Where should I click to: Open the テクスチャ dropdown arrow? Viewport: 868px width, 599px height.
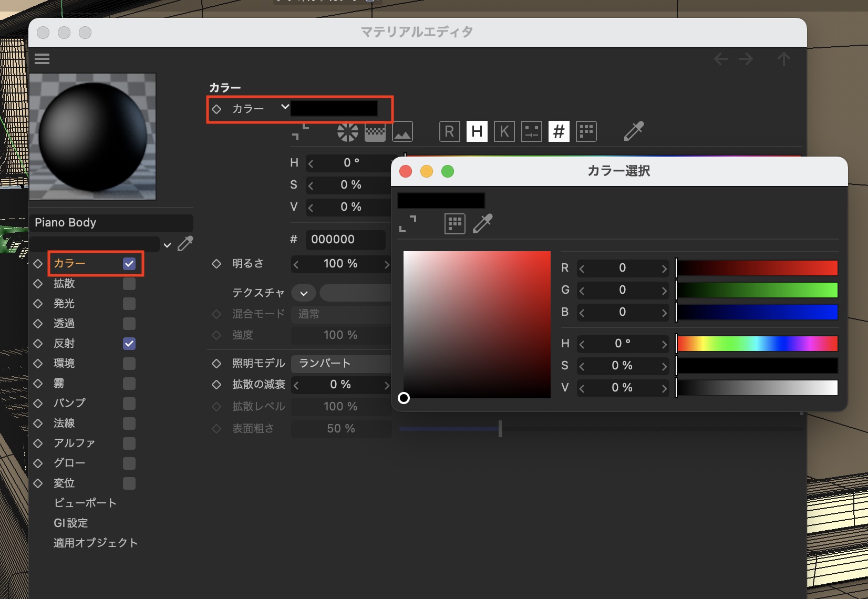click(x=304, y=293)
